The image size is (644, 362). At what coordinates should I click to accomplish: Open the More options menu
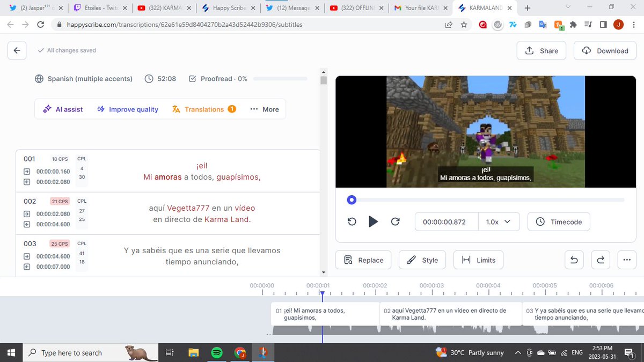[x=265, y=109]
